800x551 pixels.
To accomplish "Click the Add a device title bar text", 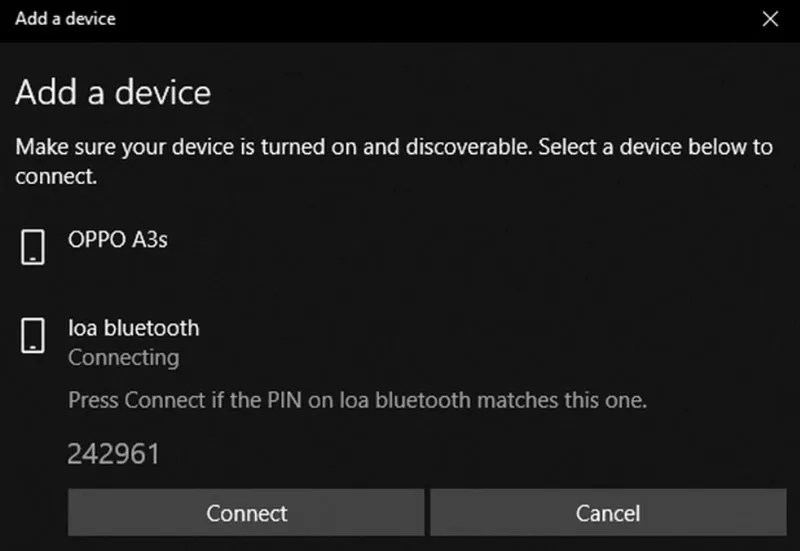I will (65, 19).
